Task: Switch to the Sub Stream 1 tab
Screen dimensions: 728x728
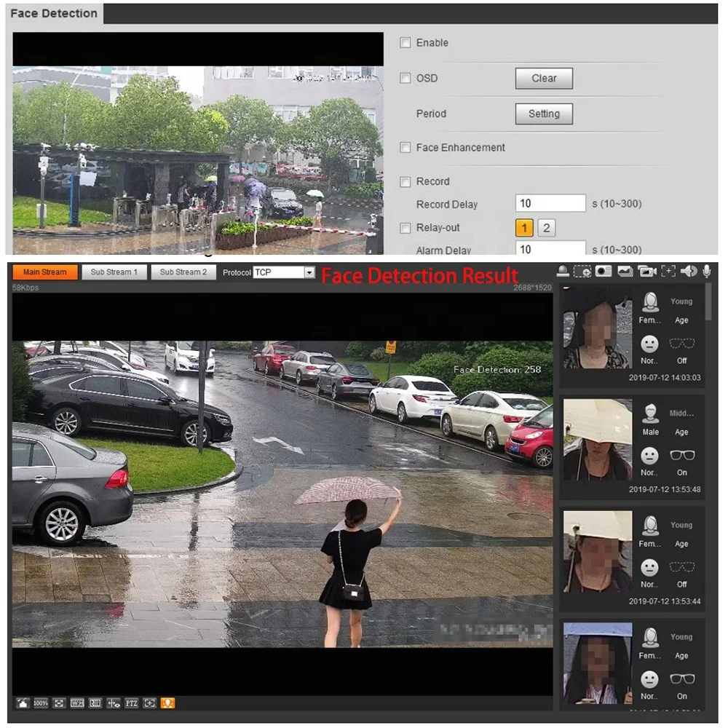Action: [x=114, y=272]
